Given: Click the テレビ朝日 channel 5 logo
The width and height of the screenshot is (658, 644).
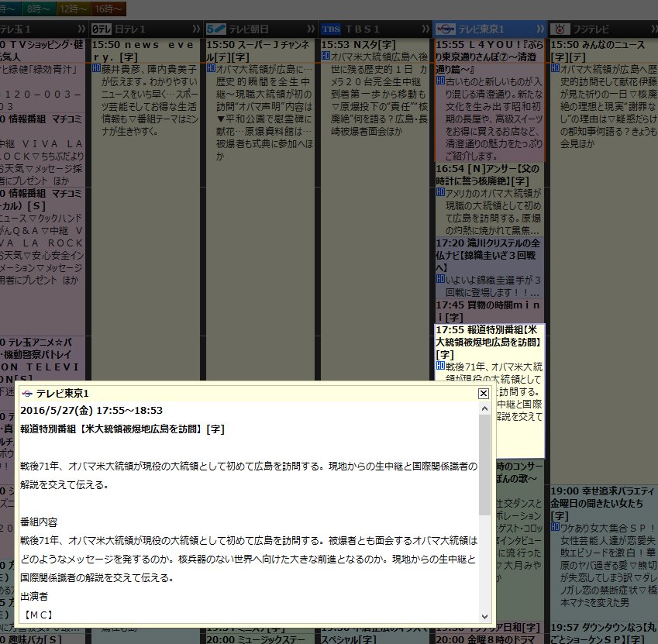Looking at the screenshot, I should point(215,29).
